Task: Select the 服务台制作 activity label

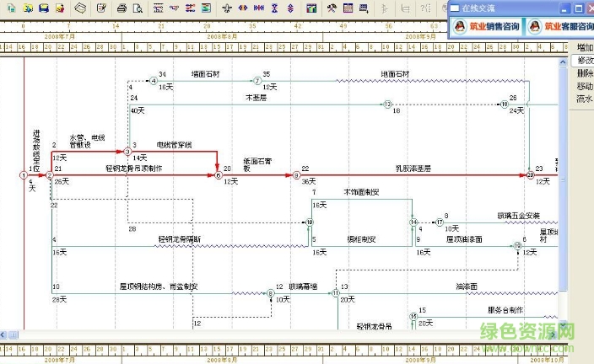Action: click(505, 310)
